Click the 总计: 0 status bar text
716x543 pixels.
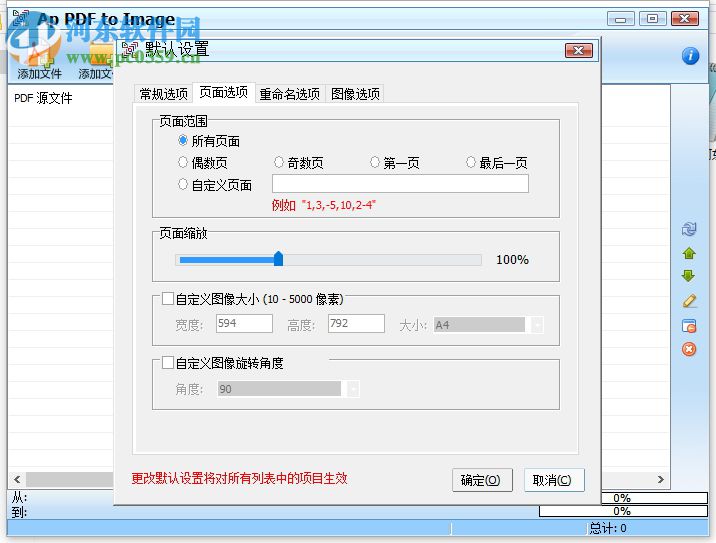point(607,528)
